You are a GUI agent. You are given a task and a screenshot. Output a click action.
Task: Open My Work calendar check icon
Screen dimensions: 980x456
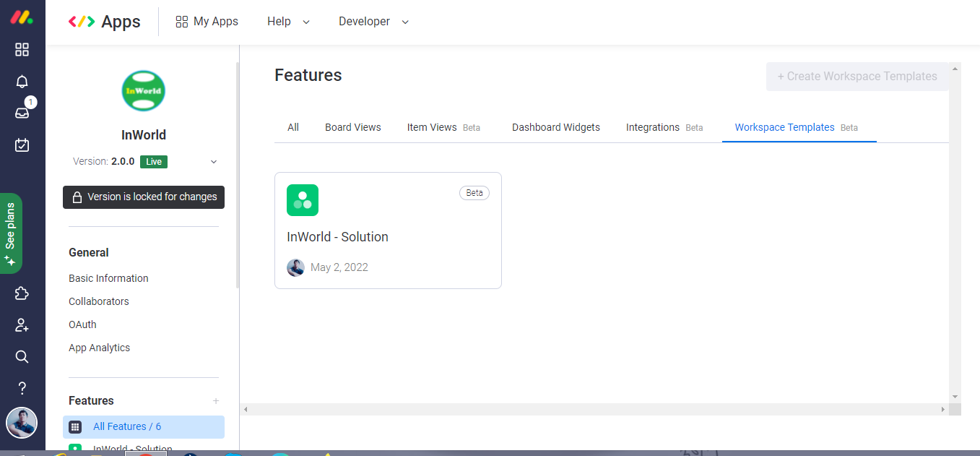pyautogui.click(x=22, y=145)
